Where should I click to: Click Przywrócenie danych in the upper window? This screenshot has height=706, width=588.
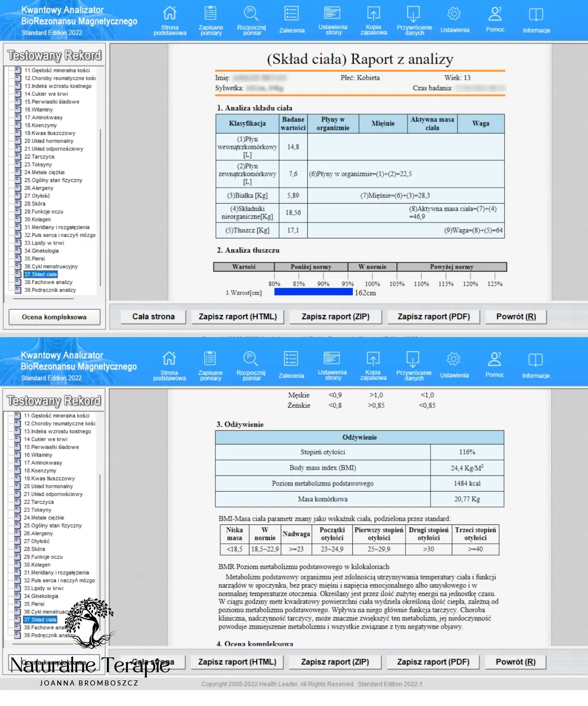tap(414, 20)
